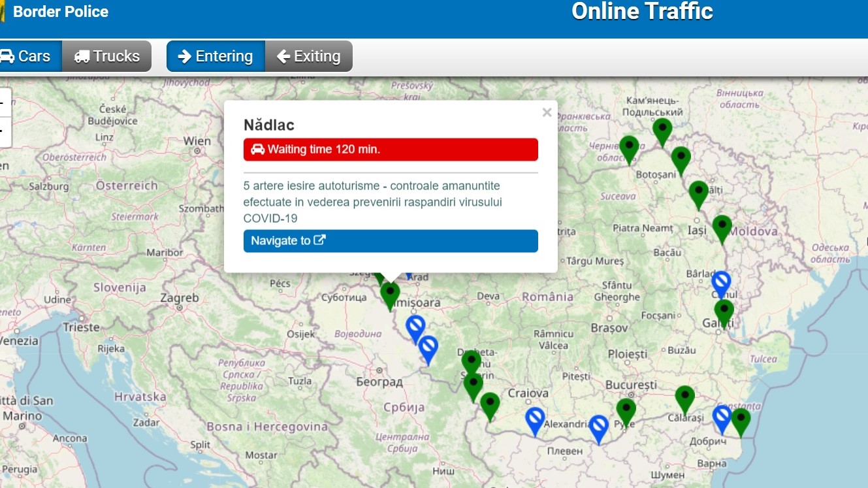Select the Entering direction button
Screen dimensions: 868x488
pos(216,56)
